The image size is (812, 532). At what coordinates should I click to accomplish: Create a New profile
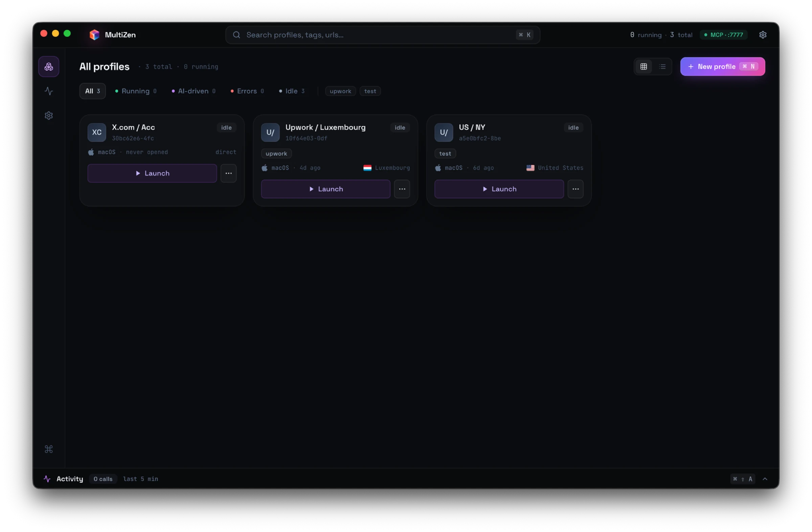pyautogui.click(x=723, y=67)
